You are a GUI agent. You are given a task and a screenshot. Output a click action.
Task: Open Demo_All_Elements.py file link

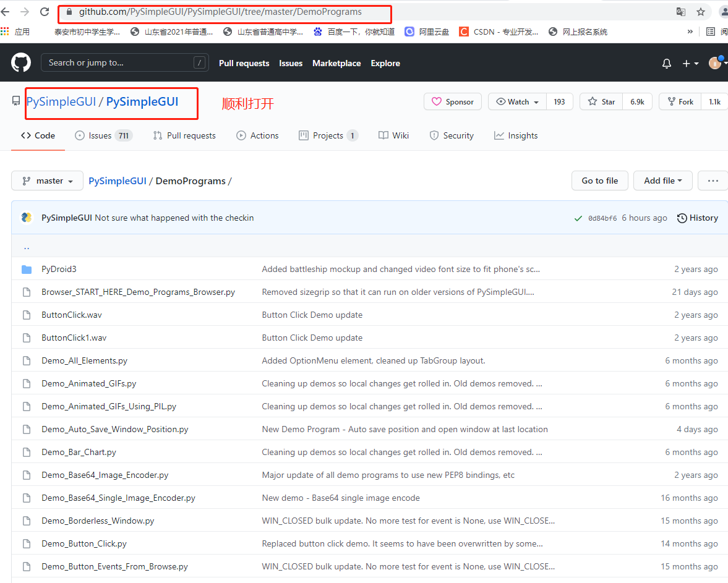(x=84, y=360)
